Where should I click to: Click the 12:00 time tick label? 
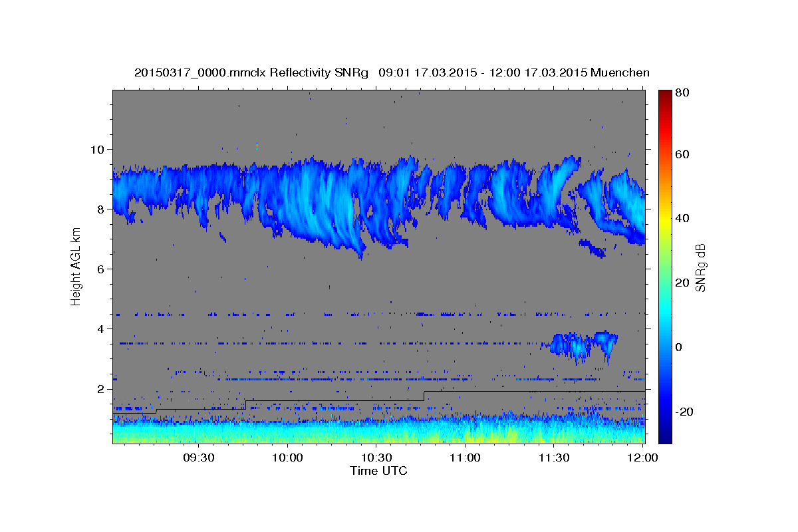tap(642, 458)
